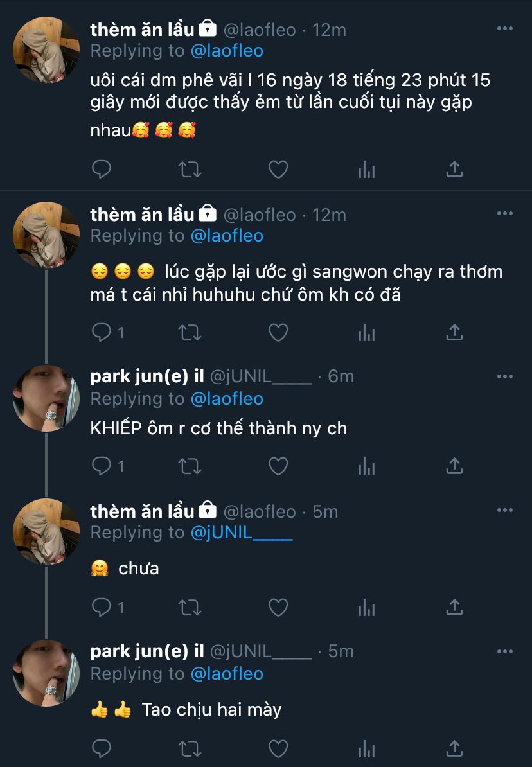Like the "Tao chịu hai mày" tweet
This screenshot has height=767, width=532.
coord(278,748)
